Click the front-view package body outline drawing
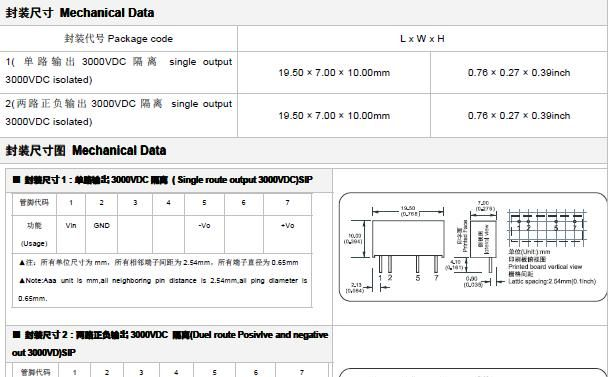This screenshot has width=613, height=377. pos(408,239)
